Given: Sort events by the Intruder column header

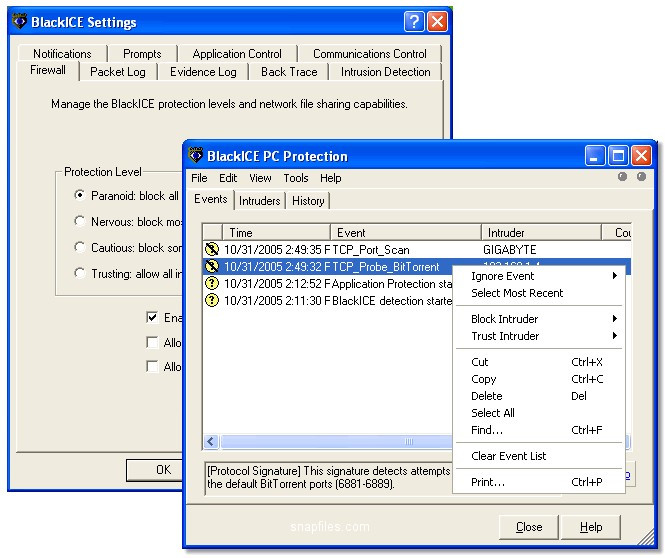Looking at the screenshot, I should pos(542,232).
